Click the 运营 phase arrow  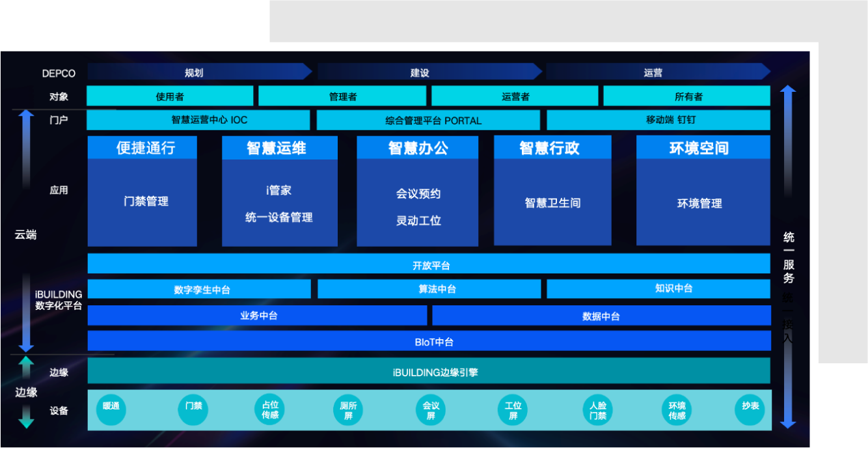[x=658, y=72]
